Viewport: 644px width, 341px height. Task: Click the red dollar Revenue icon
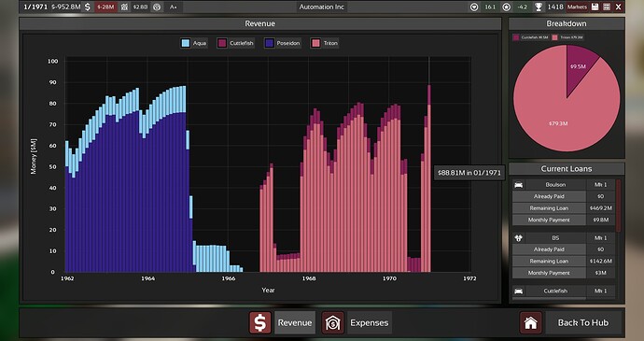click(260, 322)
